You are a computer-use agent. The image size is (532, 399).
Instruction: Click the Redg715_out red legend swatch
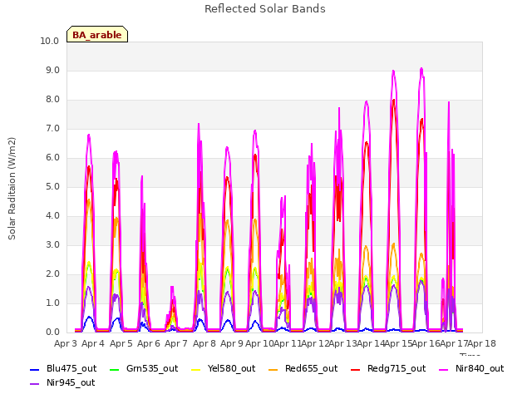tap(355, 369)
